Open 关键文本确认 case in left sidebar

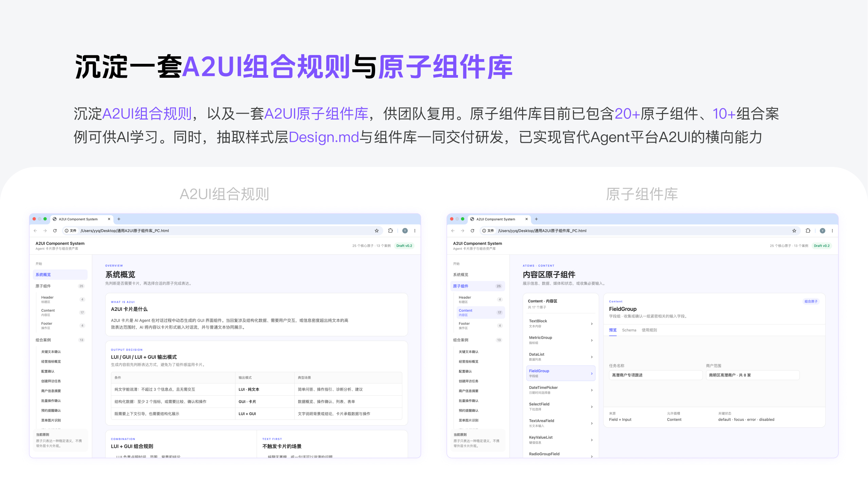coord(51,352)
